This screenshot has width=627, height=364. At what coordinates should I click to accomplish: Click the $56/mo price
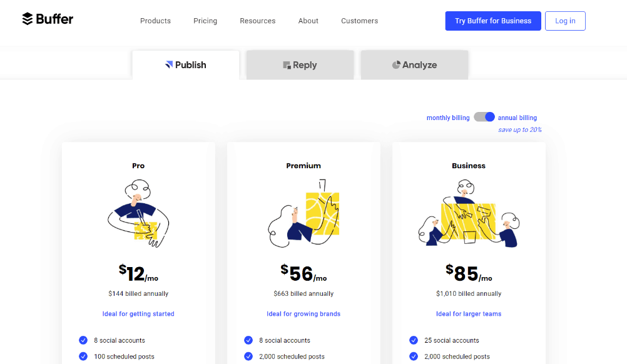303,273
